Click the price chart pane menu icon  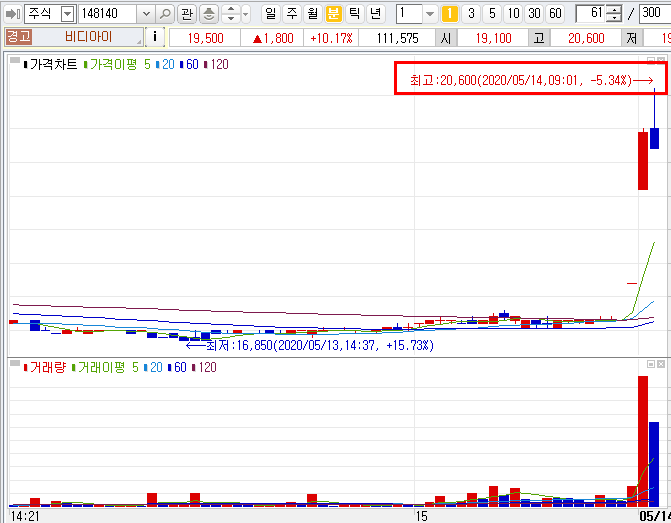(15, 61)
